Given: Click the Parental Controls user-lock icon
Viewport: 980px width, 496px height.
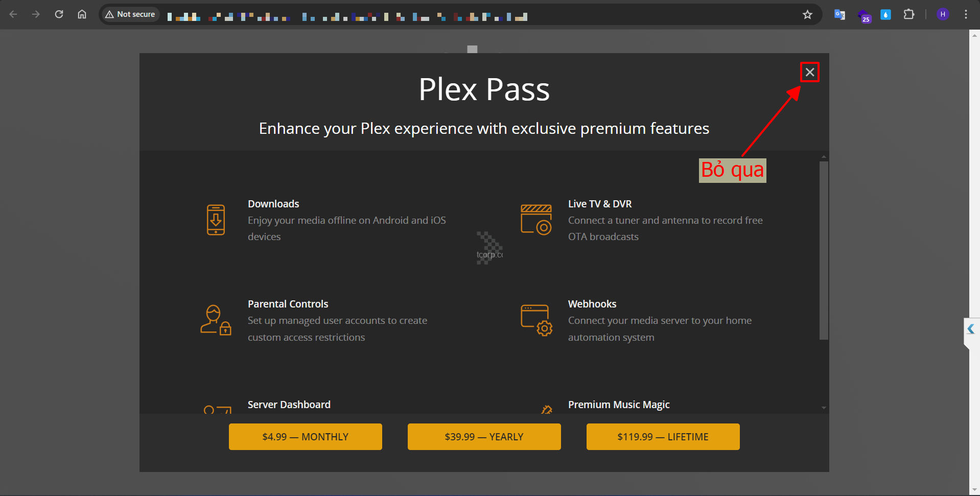Looking at the screenshot, I should click(x=216, y=320).
